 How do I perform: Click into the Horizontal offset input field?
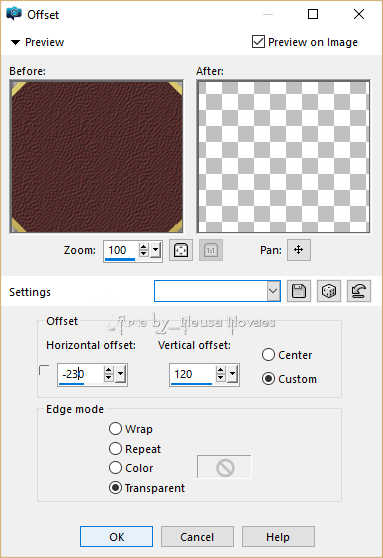point(80,374)
